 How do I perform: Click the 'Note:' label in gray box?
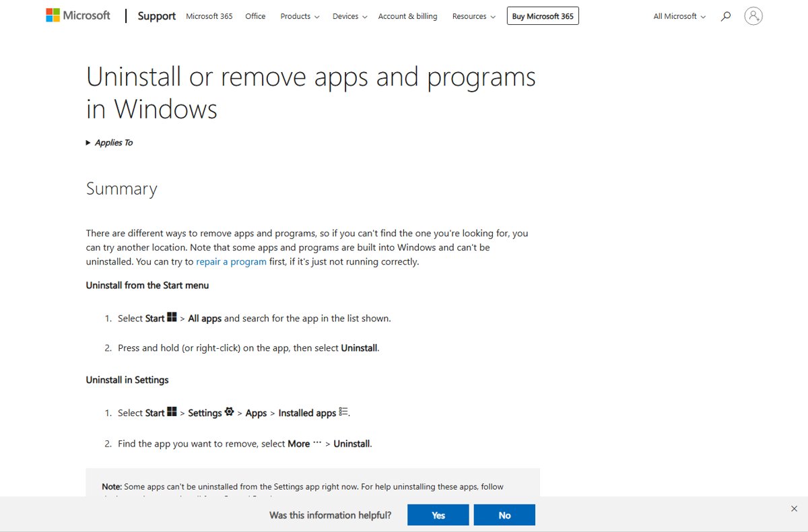pos(112,486)
